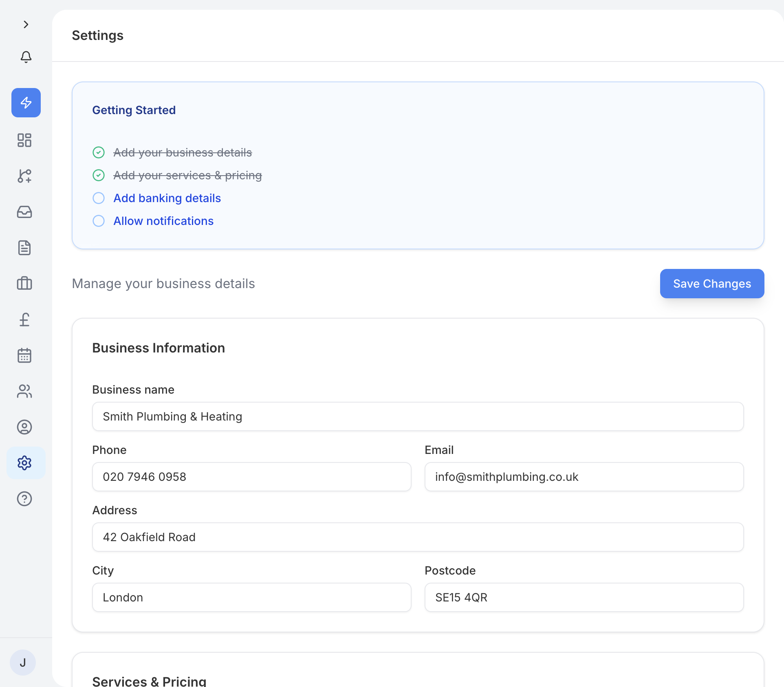The width and height of the screenshot is (784, 687).
Task: Select the Settings gear in sidebar
Action: pos(24,463)
